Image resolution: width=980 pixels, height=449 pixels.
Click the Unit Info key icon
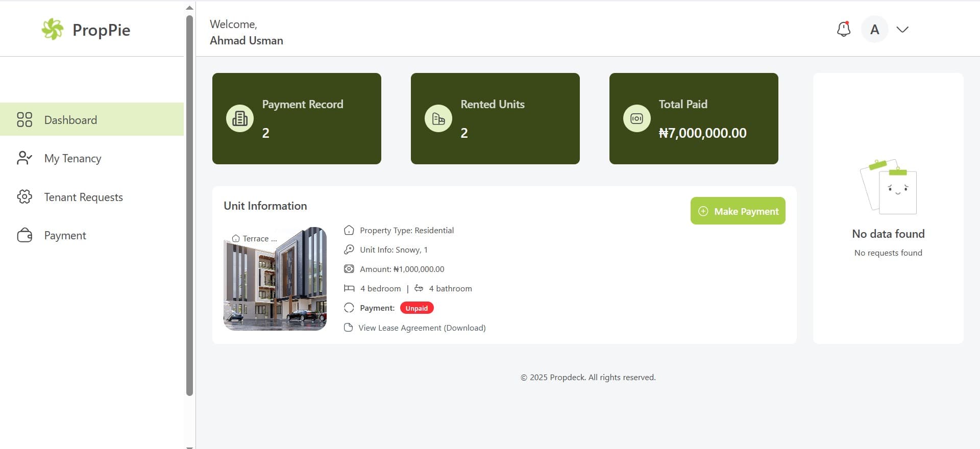pyautogui.click(x=349, y=250)
